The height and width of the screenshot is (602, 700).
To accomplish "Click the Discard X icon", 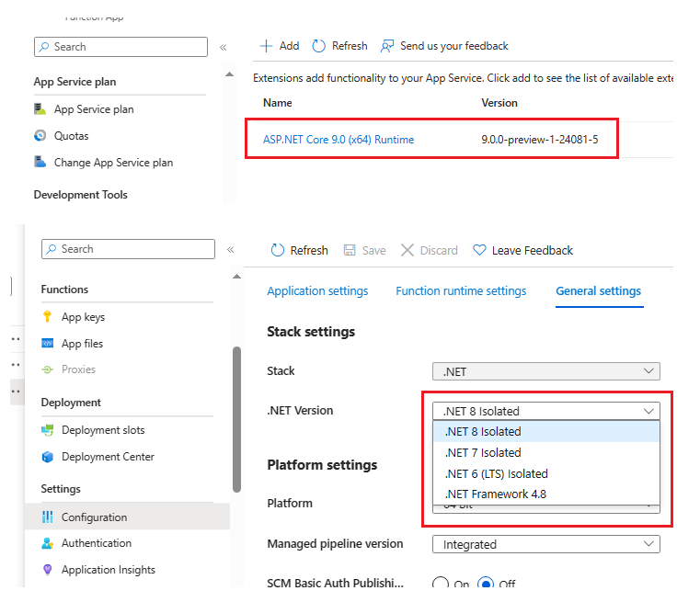I will click(407, 250).
